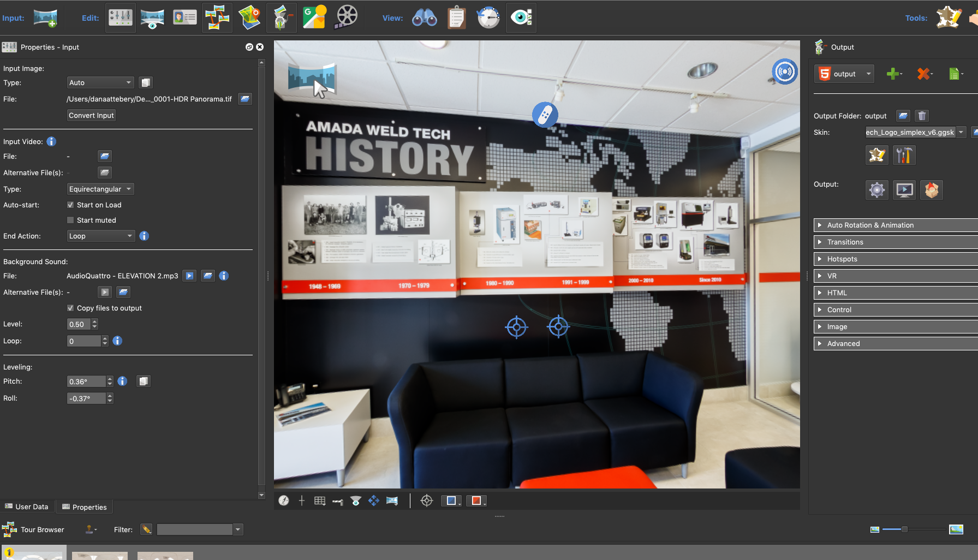
Task: Open the Animation film reel icon
Action: pyautogui.click(x=346, y=17)
